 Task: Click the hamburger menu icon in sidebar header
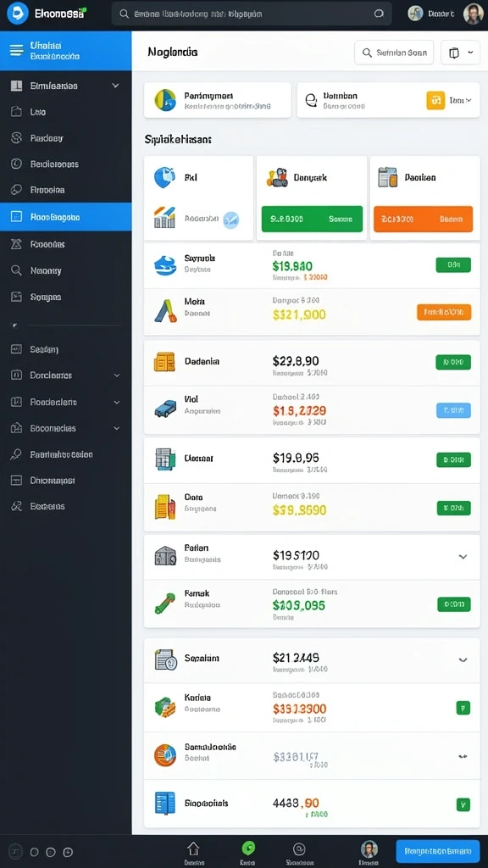point(17,51)
